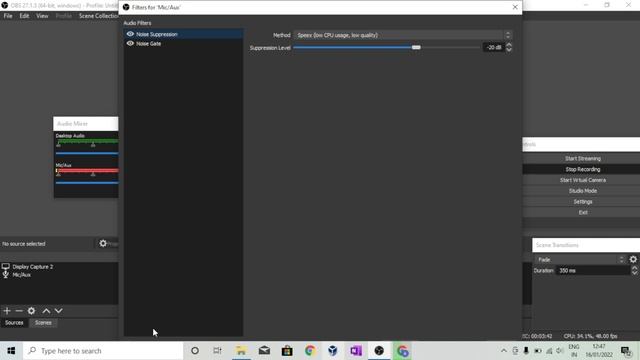Remove source with the minus icon
The image size is (640, 360).
(19, 311)
